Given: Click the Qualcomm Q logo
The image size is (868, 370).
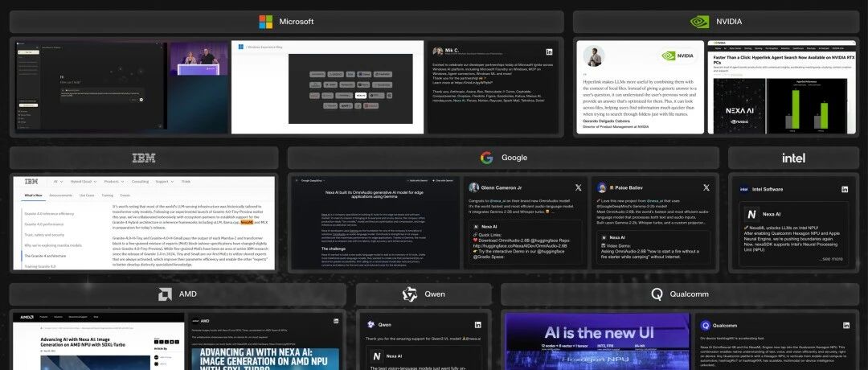Looking at the screenshot, I should click(x=657, y=294).
